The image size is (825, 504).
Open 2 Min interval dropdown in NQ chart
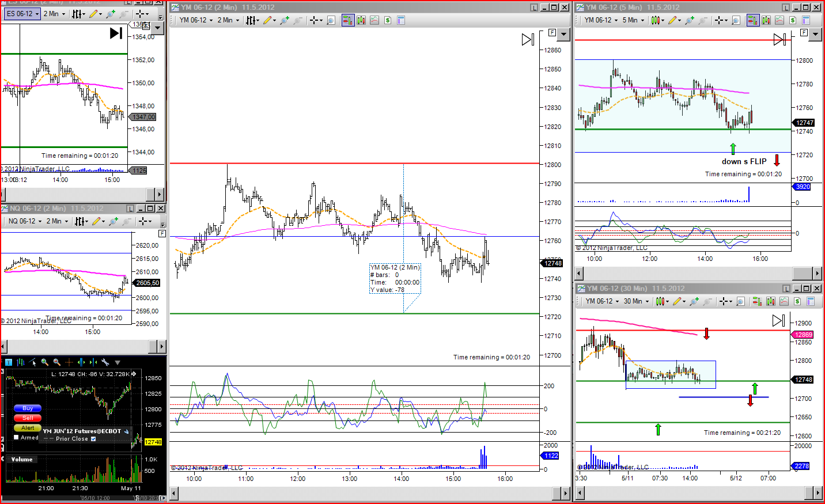pos(57,221)
